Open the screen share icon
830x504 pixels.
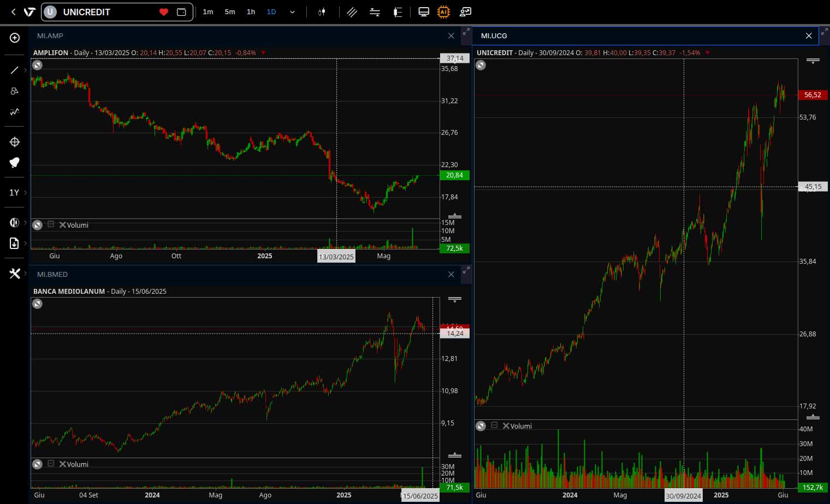[x=465, y=12]
